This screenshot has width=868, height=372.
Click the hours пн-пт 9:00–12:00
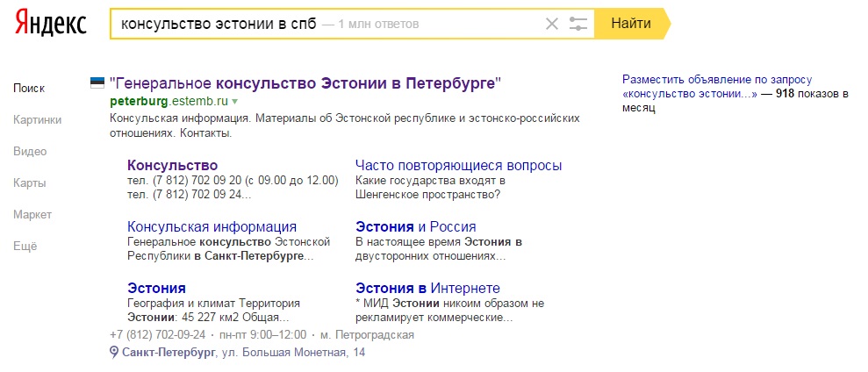pyautogui.click(x=262, y=335)
